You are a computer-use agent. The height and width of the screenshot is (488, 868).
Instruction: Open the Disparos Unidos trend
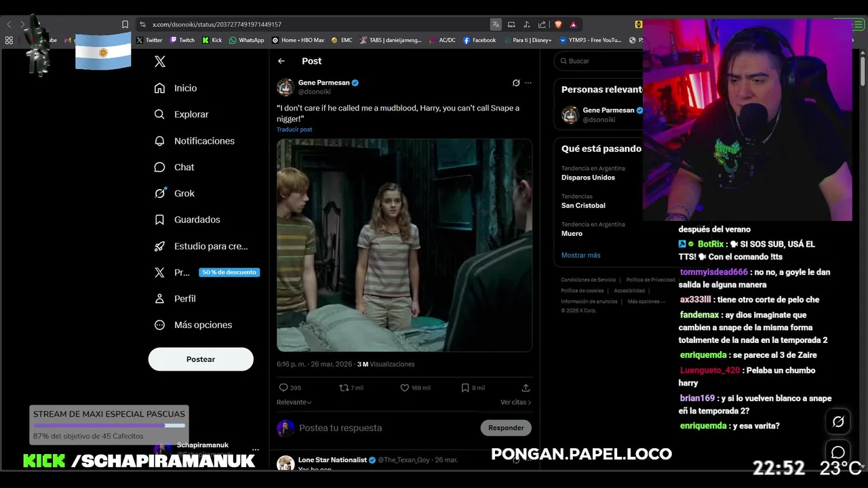click(588, 178)
